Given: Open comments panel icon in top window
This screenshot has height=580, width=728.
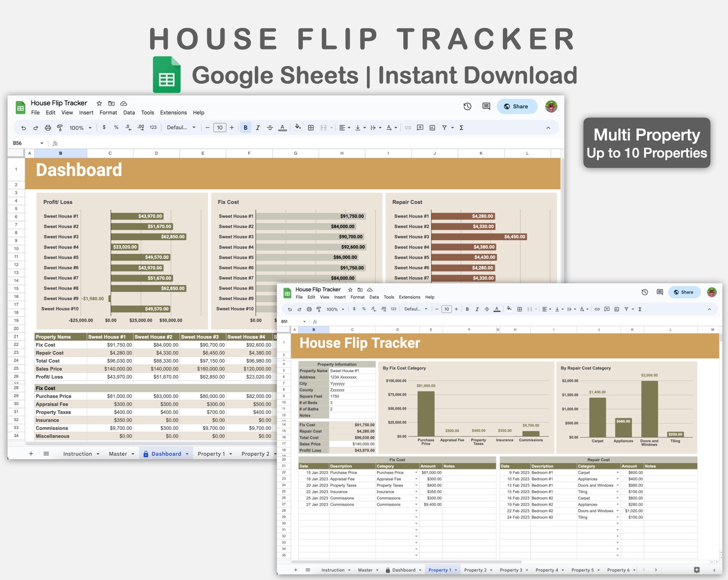Looking at the screenshot, I should (x=486, y=107).
